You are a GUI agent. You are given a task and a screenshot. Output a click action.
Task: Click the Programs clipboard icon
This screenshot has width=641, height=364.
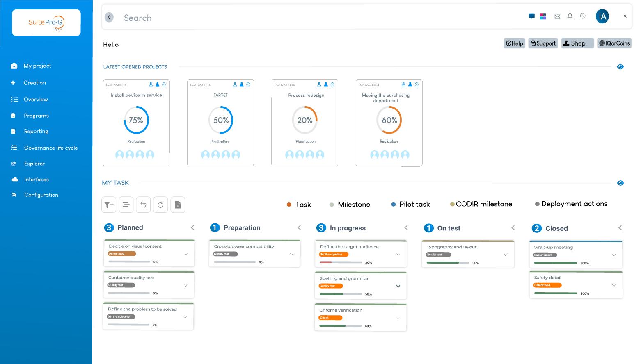tap(13, 116)
